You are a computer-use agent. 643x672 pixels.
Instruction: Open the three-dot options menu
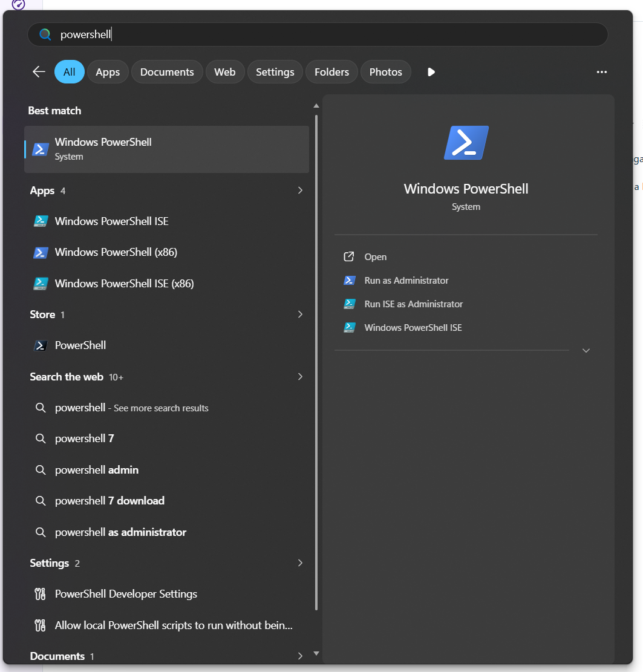click(602, 72)
